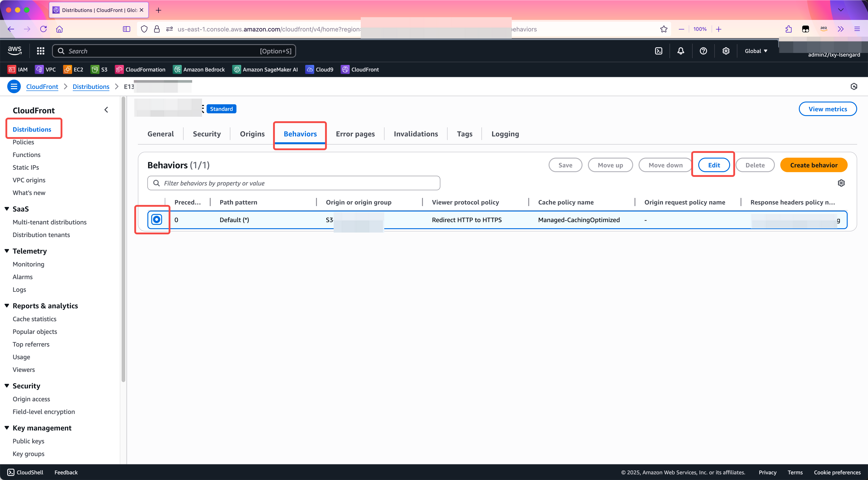Viewport: 868px width, 480px height.
Task: Click the Create behavior button
Action: pos(814,165)
